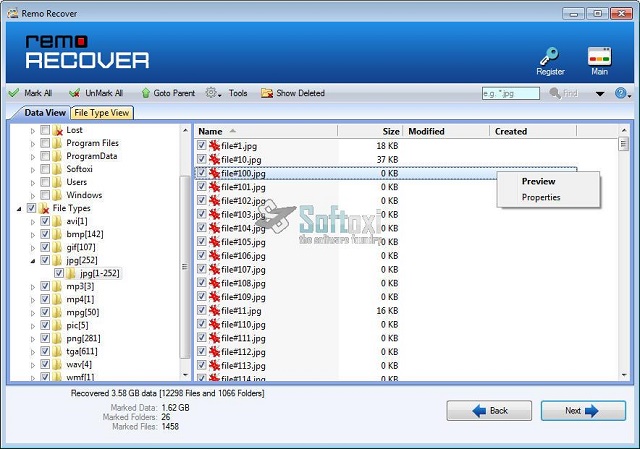This screenshot has height=449, width=640.
Task: Click the Lost folder icon
Action: click(58, 130)
